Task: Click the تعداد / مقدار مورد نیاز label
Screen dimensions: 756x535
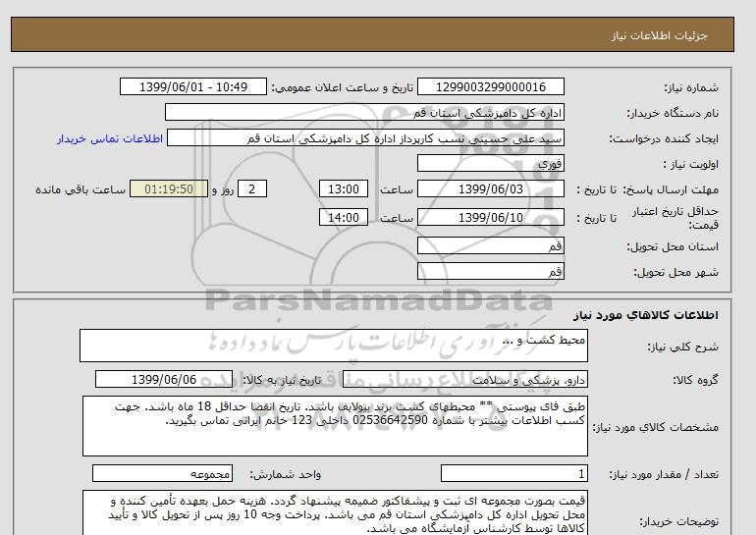Action: pyautogui.click(x=664, y=475)
